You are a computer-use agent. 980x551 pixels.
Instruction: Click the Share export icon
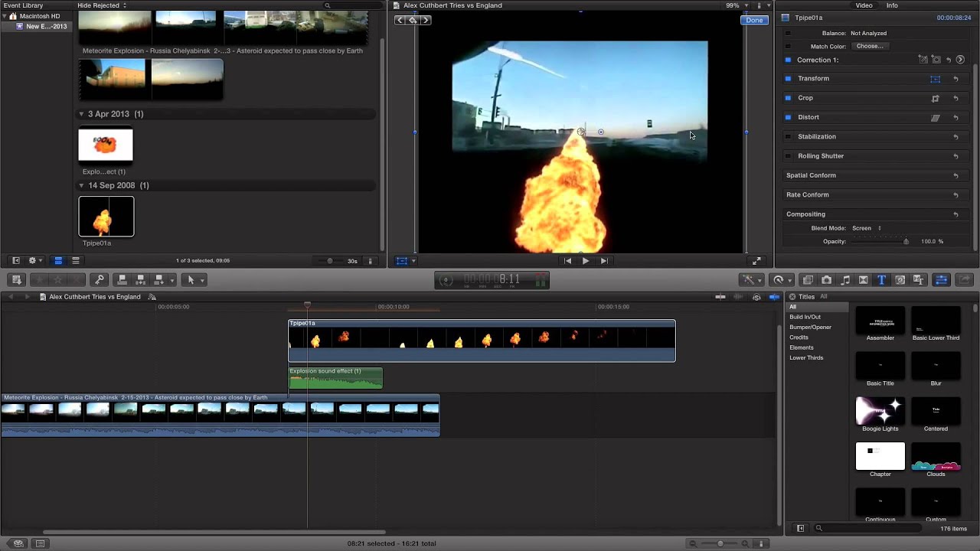965,280
